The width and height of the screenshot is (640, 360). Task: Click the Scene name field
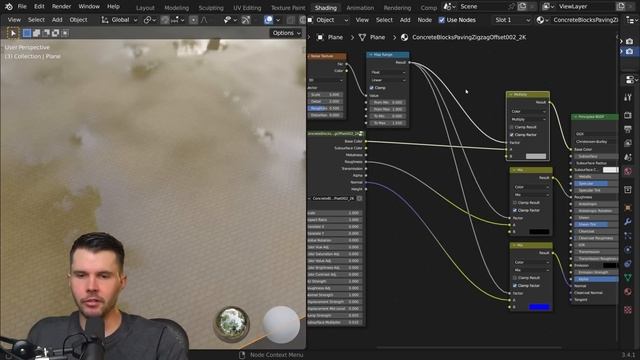point(482,7)
